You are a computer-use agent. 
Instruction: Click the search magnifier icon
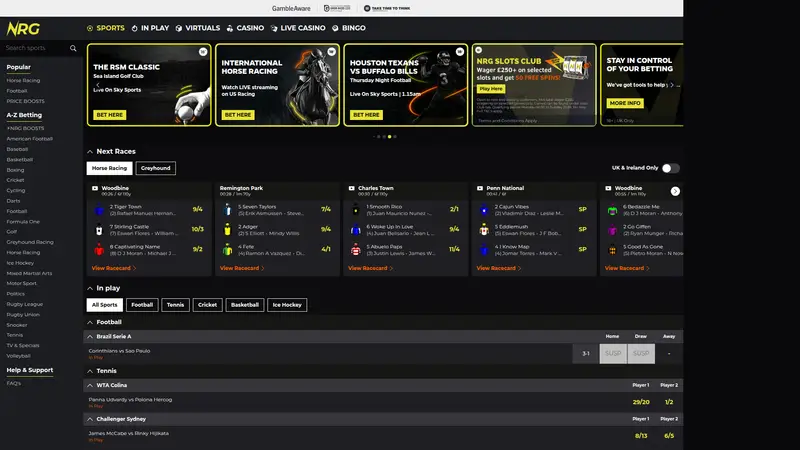[x=73, y=48]
